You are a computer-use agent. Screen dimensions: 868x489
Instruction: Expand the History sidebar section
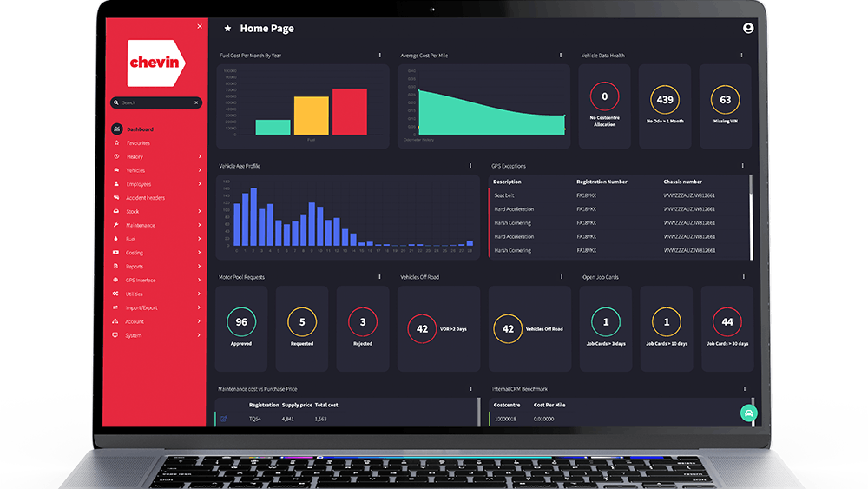199,156
